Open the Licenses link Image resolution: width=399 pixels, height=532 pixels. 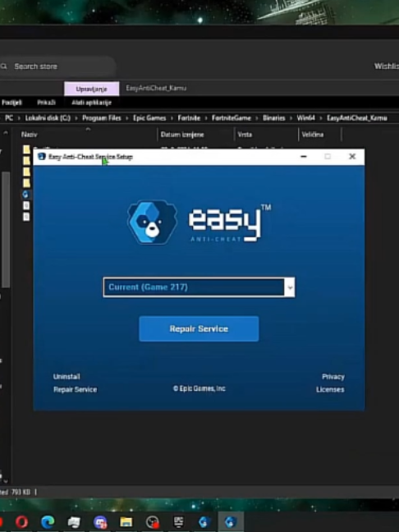(x=330, y=389)
